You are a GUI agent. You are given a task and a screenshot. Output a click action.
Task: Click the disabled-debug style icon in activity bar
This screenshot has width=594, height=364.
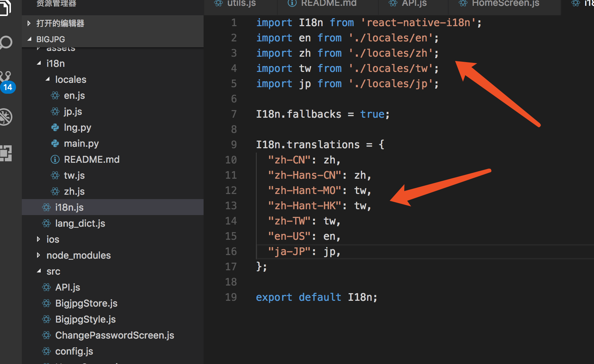tap(7, 117)
